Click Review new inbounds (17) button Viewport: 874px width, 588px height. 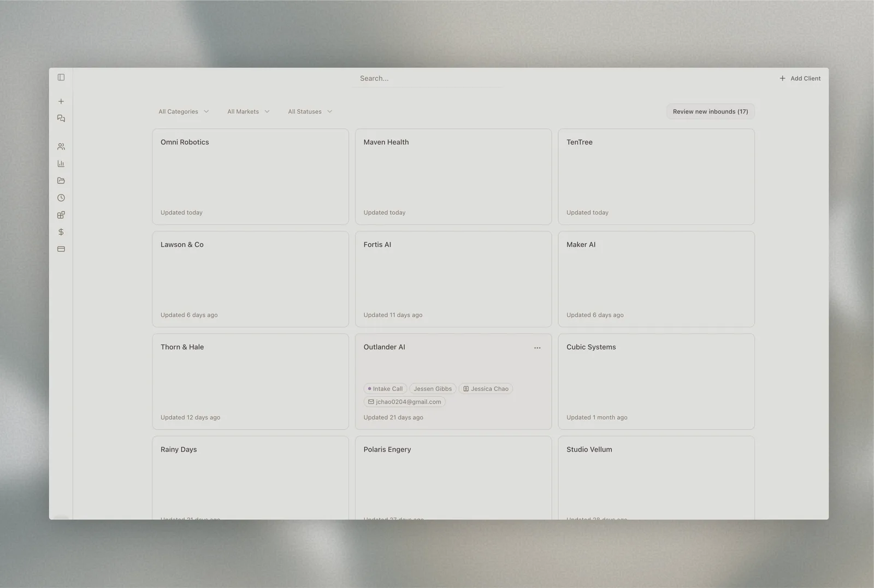coord(710,111)
